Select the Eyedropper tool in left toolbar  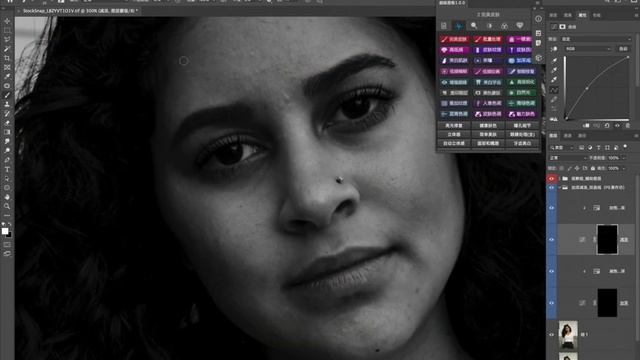7,77
